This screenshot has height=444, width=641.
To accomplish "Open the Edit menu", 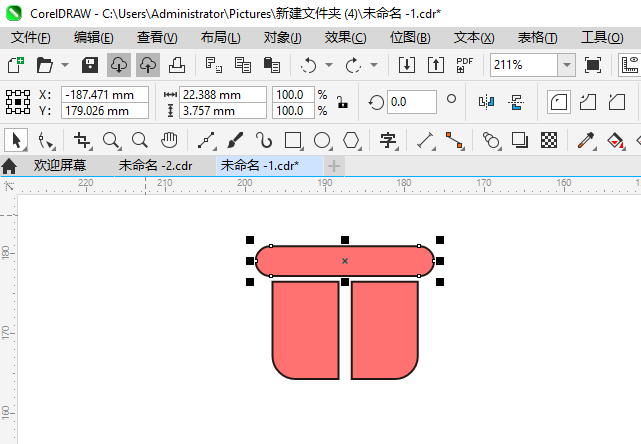I will click(94, 38).
